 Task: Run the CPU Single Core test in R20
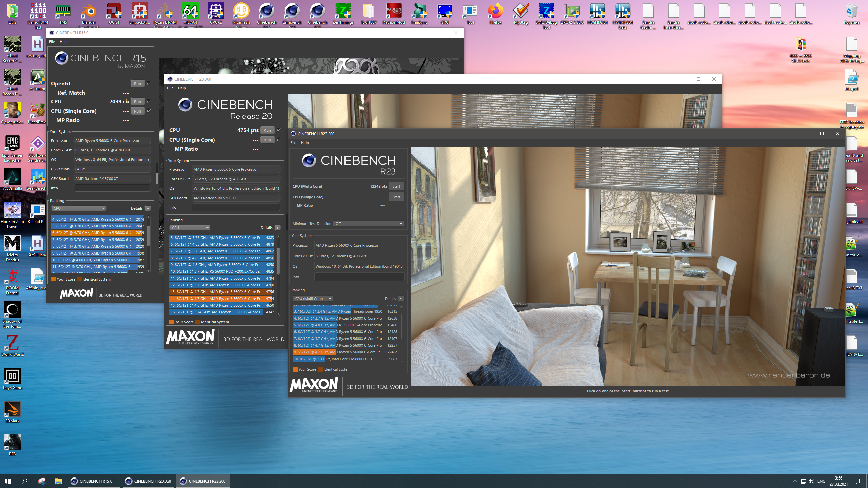(267, 140)
